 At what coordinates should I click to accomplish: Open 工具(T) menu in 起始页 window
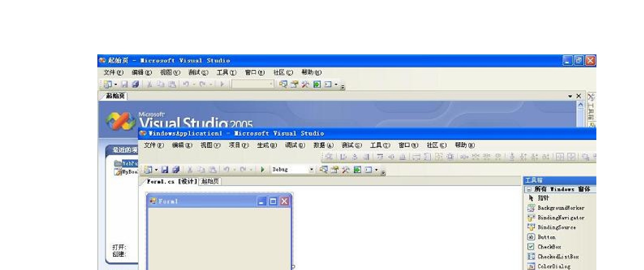coord(227,72)
